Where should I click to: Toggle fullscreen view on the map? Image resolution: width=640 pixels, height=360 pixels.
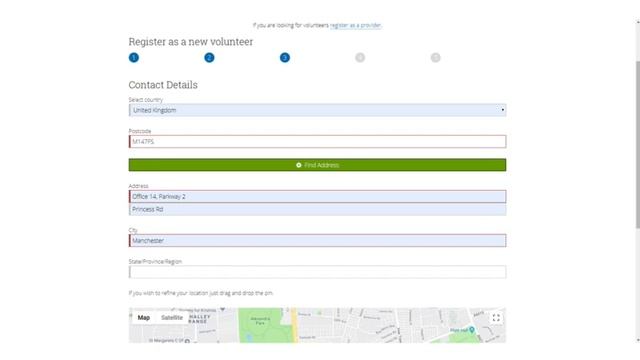point(496,318)
